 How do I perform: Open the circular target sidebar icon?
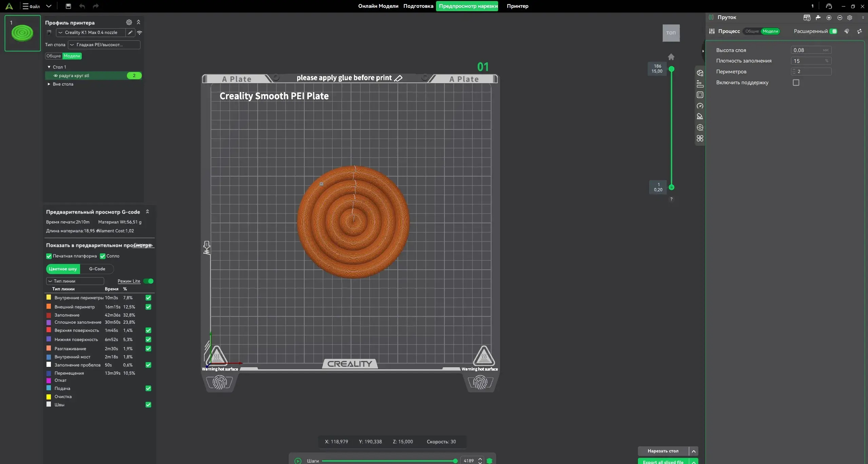click(700, 127)
